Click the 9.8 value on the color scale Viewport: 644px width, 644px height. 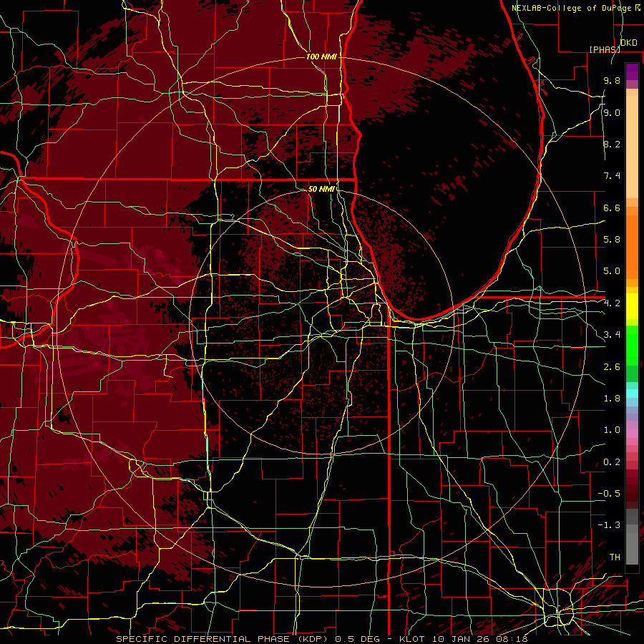pos(612,81)
